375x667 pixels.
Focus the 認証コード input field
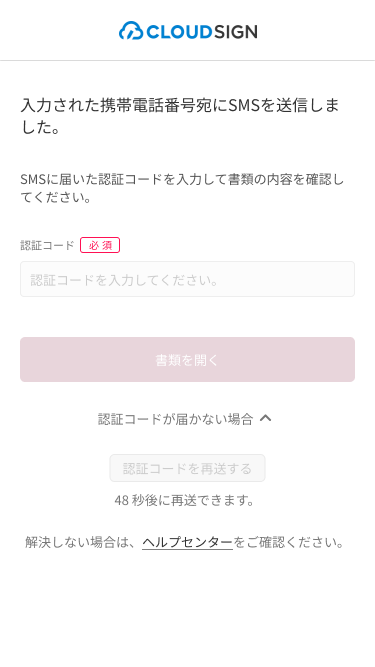pos(188,279)
